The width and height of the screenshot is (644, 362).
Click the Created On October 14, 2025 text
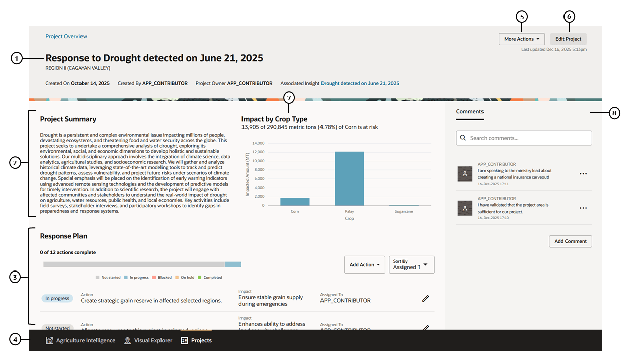pos(77,83)
